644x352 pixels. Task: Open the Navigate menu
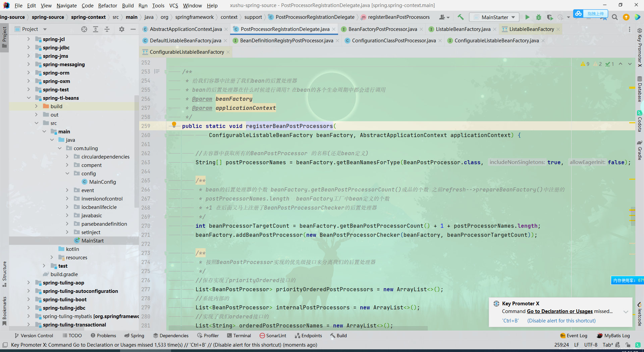(x=66, y=5)
